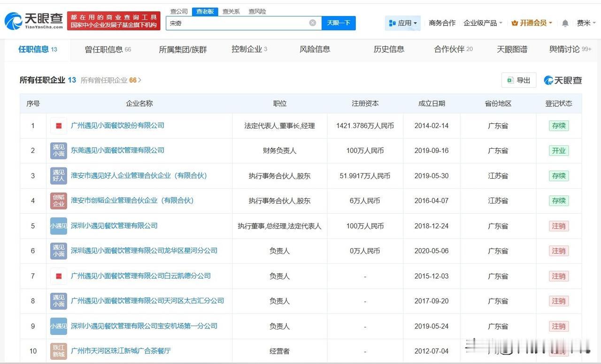601x364 pixels.
Task: Expand the 开通会员 membership dropdown
Action: (532, 23)
